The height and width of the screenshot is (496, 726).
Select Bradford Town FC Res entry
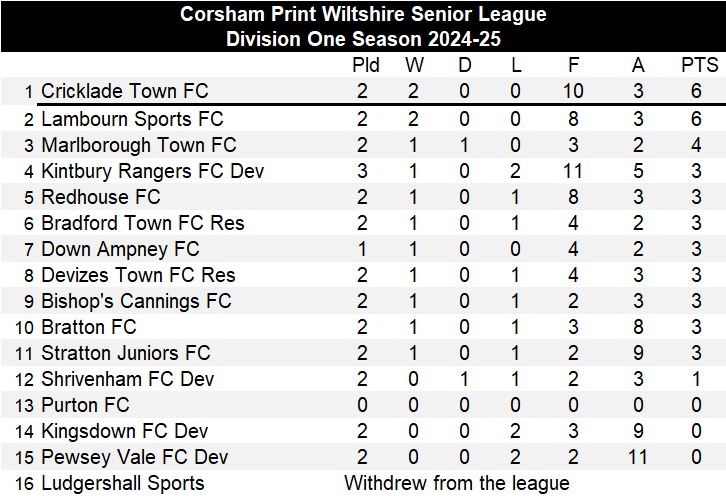(x=142, y=224)
